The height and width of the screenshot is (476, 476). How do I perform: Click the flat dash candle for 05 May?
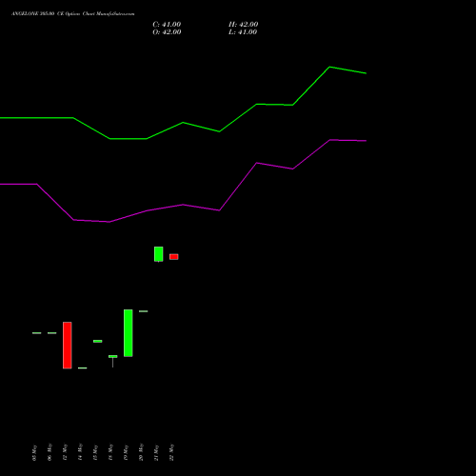tap(37, 333)
